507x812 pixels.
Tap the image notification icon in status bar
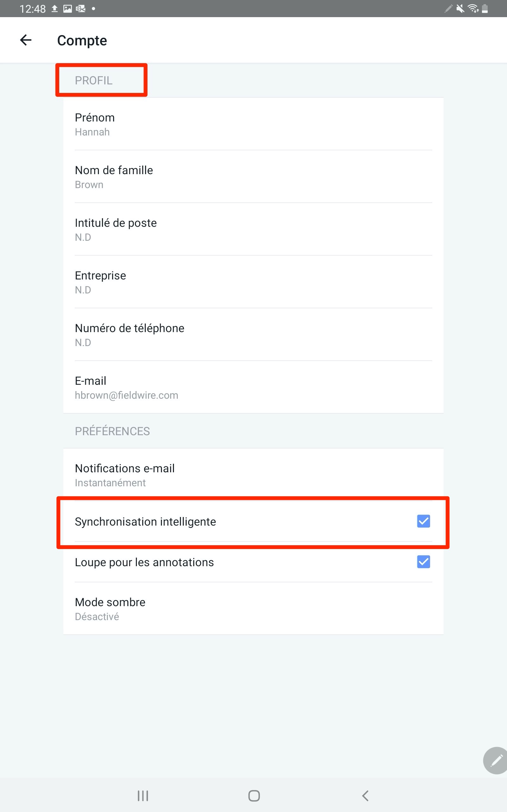click(68, 9)
